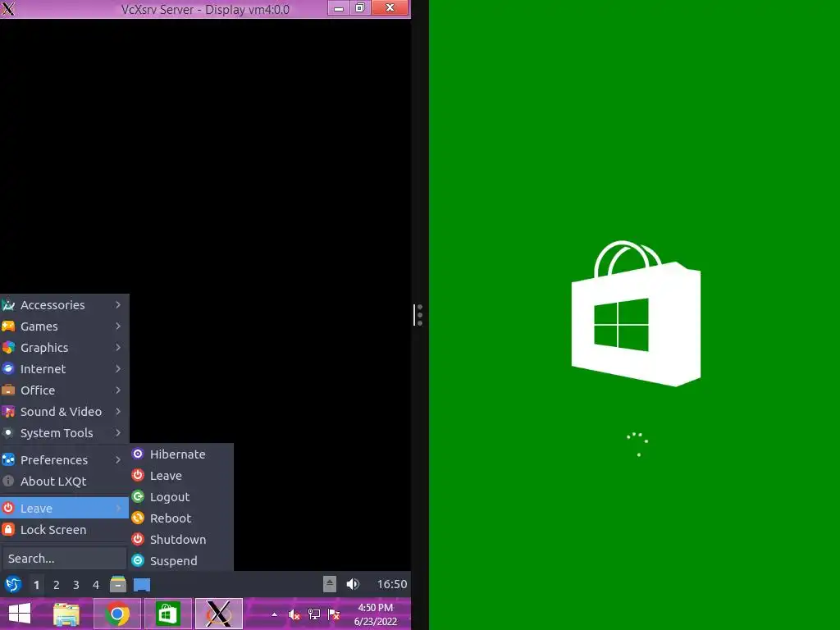
Task: Expand Sound & Video submenu chevron
Action: coord(118,412)
